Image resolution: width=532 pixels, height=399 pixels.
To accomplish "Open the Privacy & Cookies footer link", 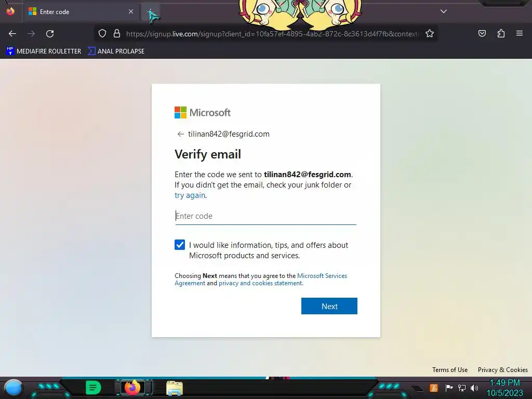I will (x=502, y=370).
